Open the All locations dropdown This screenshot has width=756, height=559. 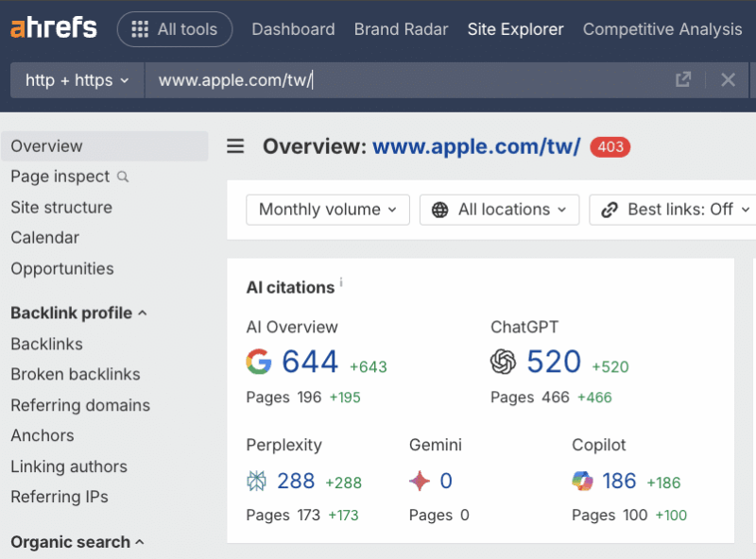pyautogui.click(x=500, y=210)
